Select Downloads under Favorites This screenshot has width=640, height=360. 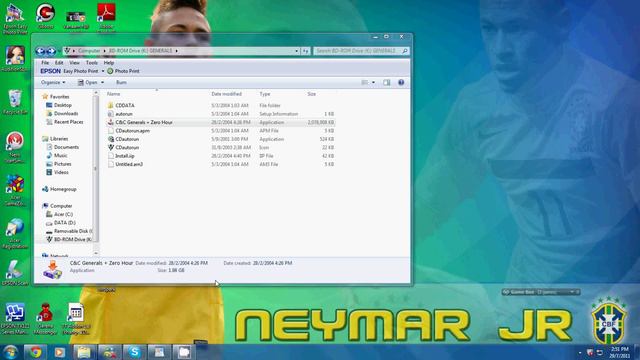66,113
